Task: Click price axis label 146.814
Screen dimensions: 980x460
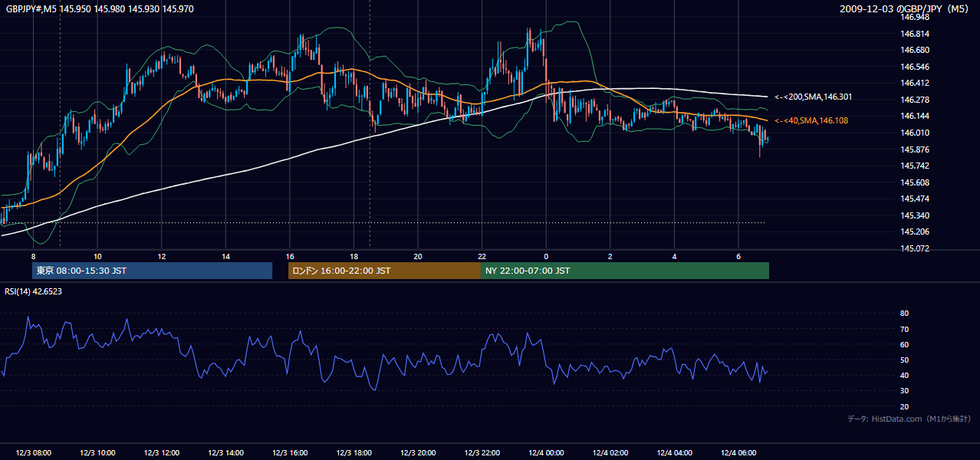Action: coord(915,34)
